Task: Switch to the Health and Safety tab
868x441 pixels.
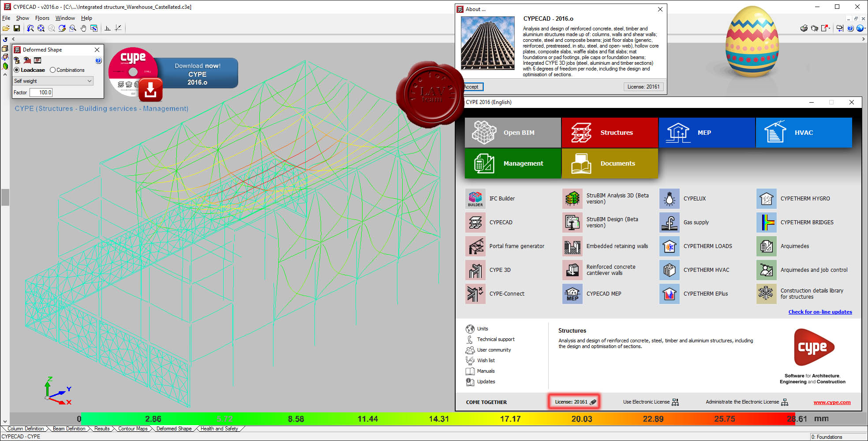Action: coord(219,429)
